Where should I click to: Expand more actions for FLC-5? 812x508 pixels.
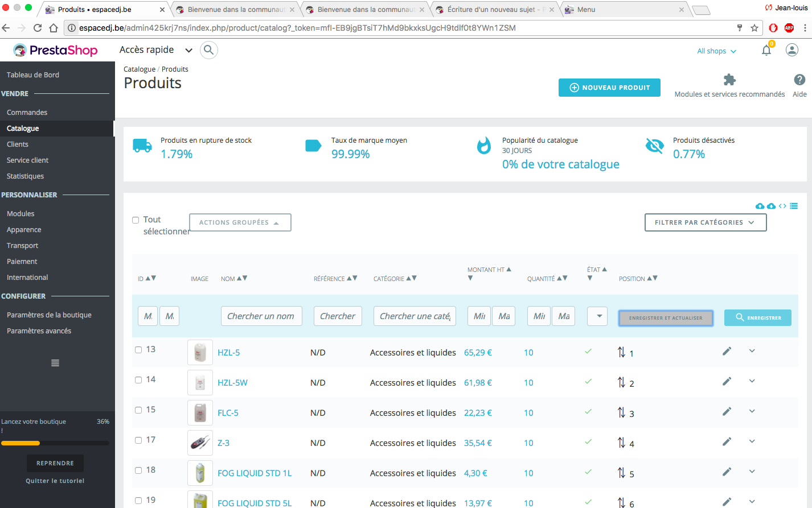coord(752,411)
